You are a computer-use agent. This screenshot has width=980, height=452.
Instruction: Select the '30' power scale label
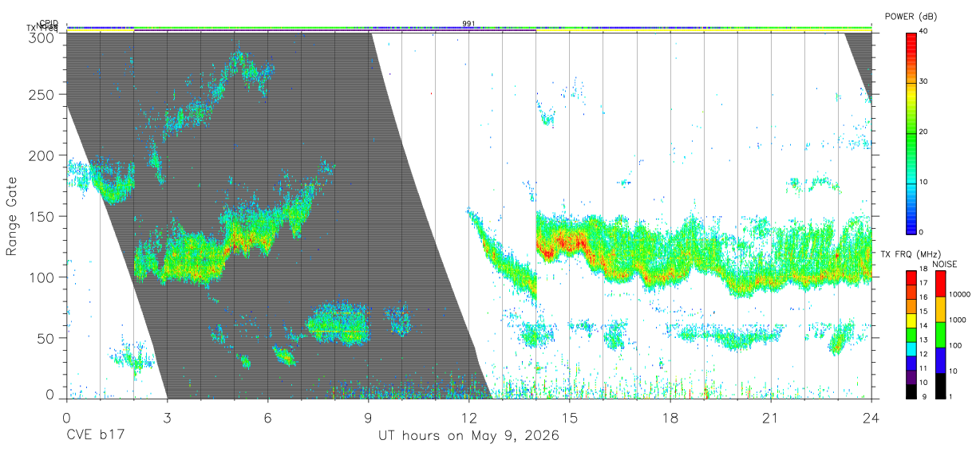(x=924, y=82)
